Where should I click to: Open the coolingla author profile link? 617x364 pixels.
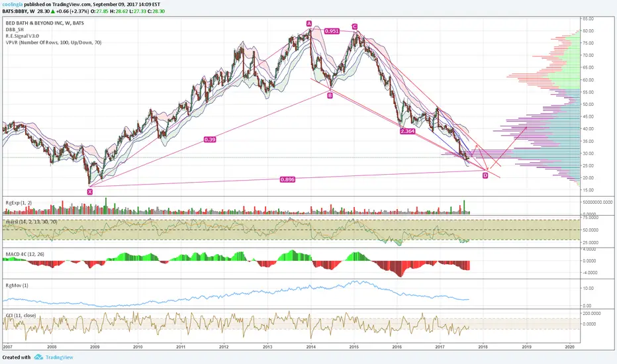12,5
